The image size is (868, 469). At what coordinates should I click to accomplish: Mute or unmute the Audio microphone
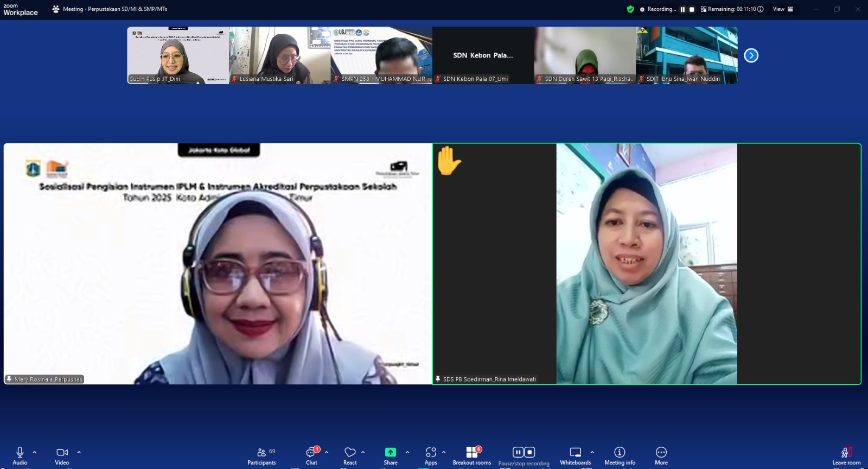point(20,455)
